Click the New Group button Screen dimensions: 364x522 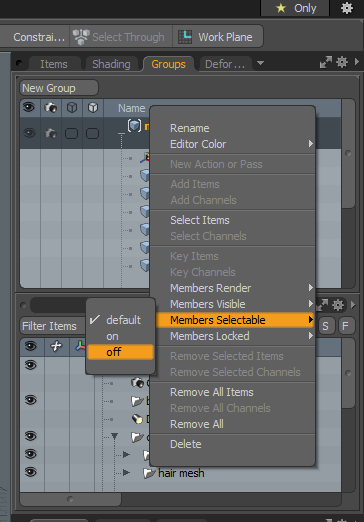coord(59,88)
